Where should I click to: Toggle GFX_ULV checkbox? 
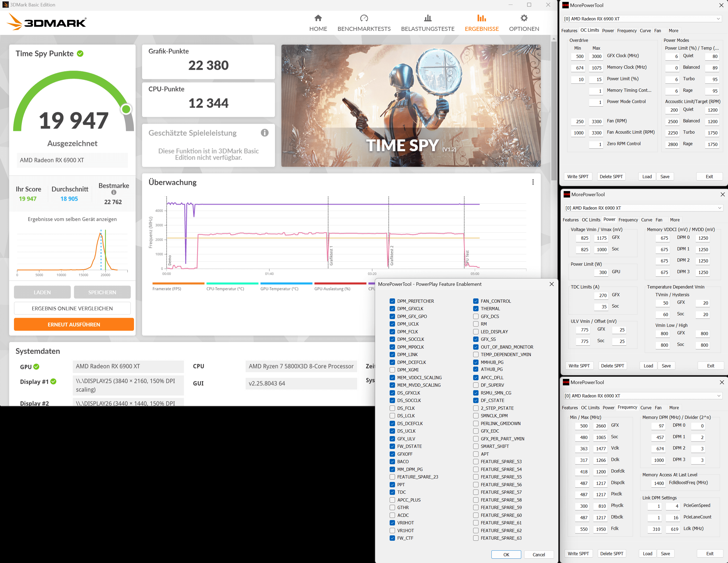392,439
